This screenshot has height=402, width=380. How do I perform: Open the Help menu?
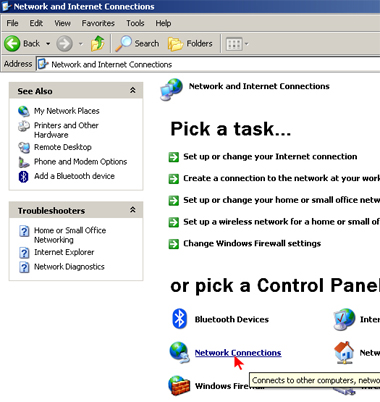163,23
